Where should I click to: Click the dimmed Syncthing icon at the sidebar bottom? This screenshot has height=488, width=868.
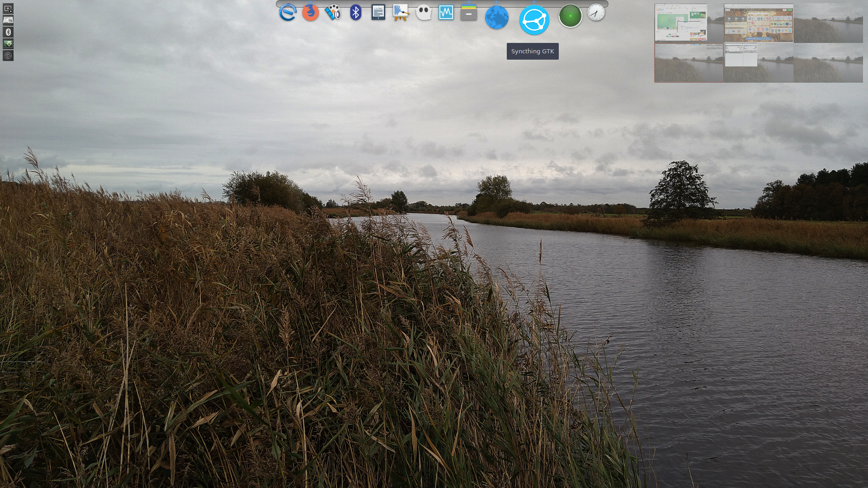tap(8, 55)
